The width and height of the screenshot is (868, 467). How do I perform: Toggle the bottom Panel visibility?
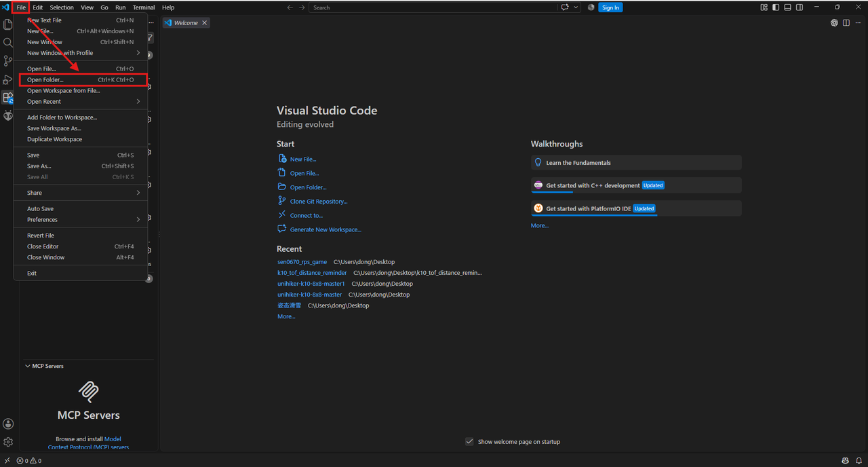point(787,7)
